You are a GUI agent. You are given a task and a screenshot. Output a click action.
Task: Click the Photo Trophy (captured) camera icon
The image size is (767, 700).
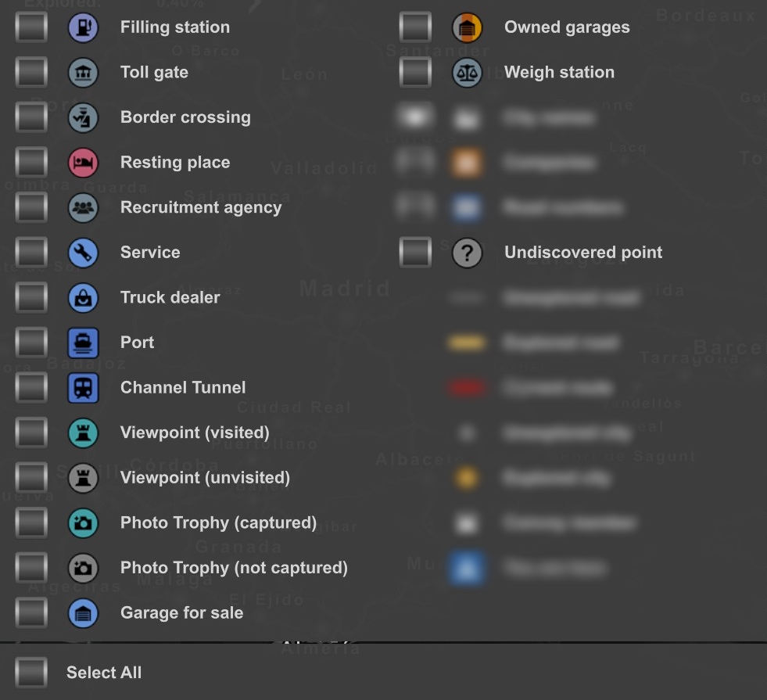83,523
